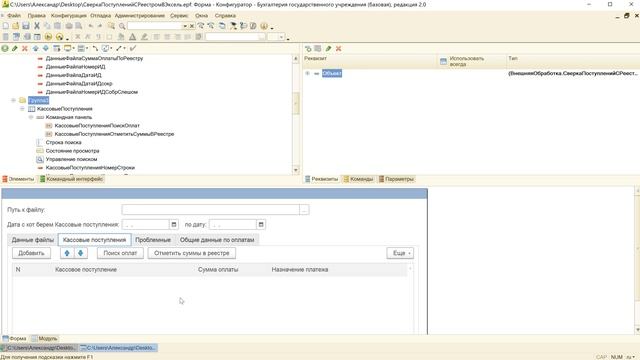Click the down arrow button on form preview
The height and width of the screenshot is (360, 640).
click(x=80, y=253)
